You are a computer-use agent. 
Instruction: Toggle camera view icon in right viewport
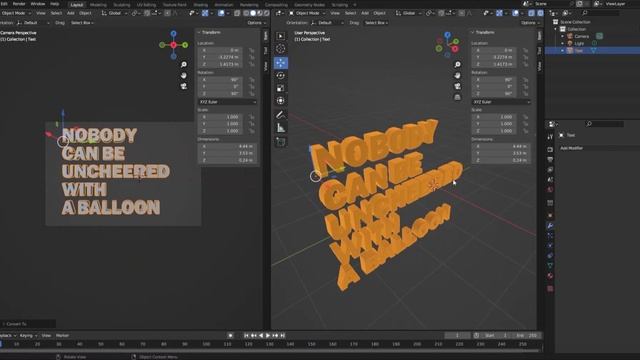pos(457,86)
